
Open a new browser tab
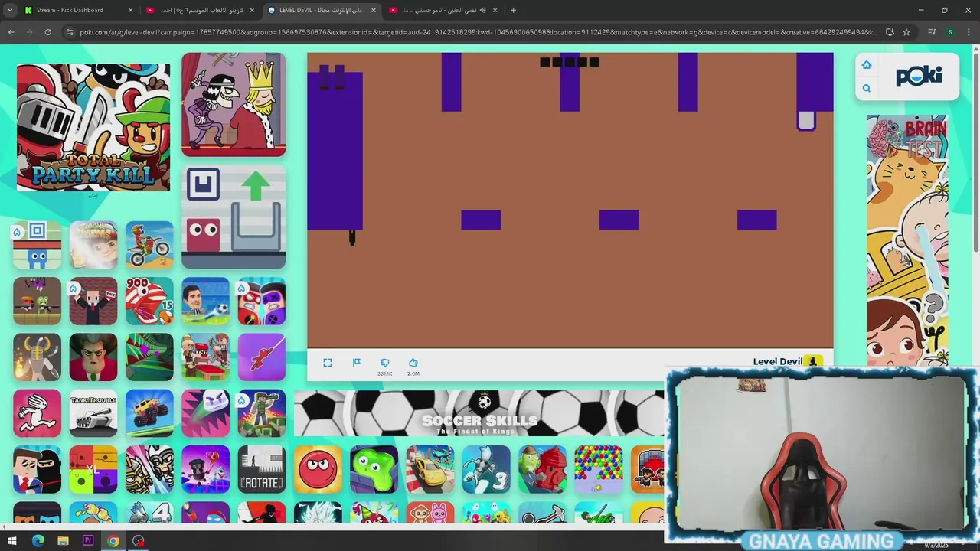[x=513, y=10]
